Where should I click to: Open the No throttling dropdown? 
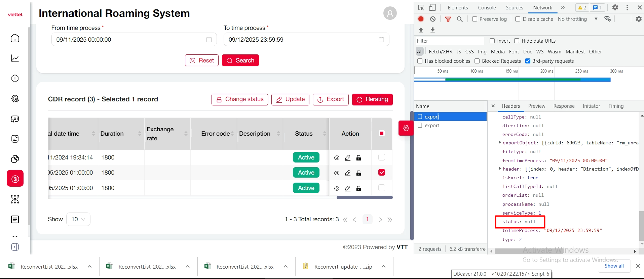(x=577, y=19)
